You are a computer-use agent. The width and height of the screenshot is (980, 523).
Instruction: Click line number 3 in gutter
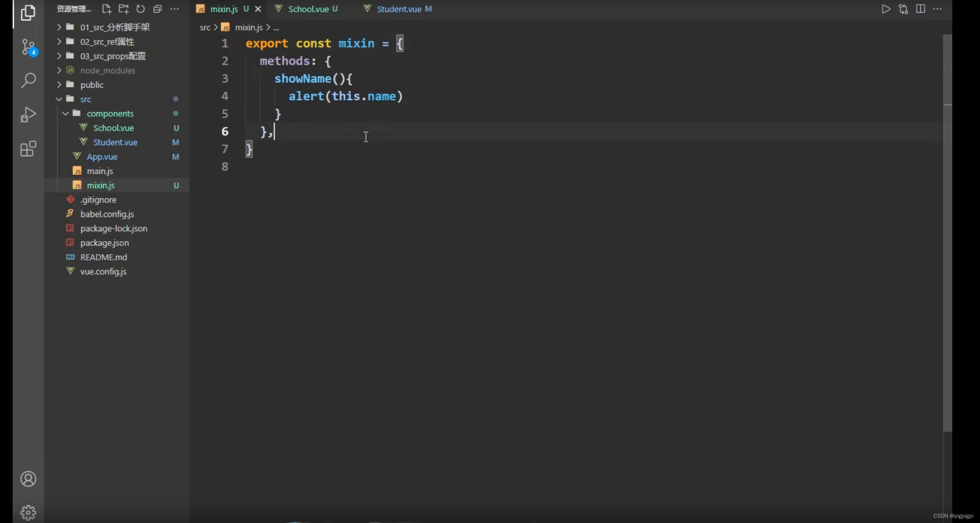tap(225, 78)
